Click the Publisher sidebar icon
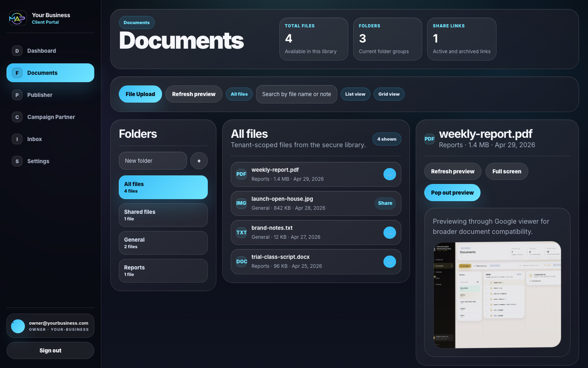Viewport: 588px width, 368px height. tap(17, 95)
